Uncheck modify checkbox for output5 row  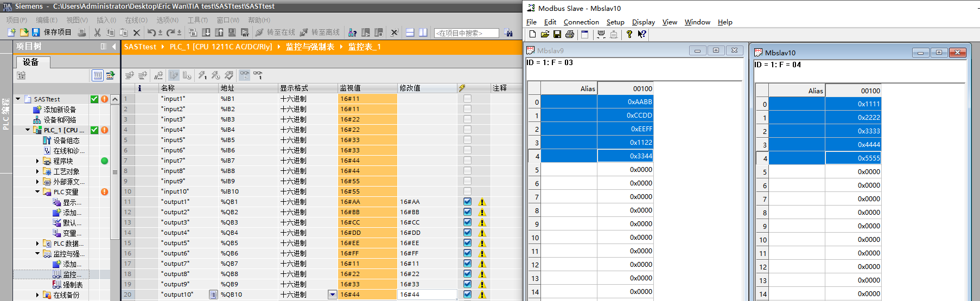coord(467,243)
